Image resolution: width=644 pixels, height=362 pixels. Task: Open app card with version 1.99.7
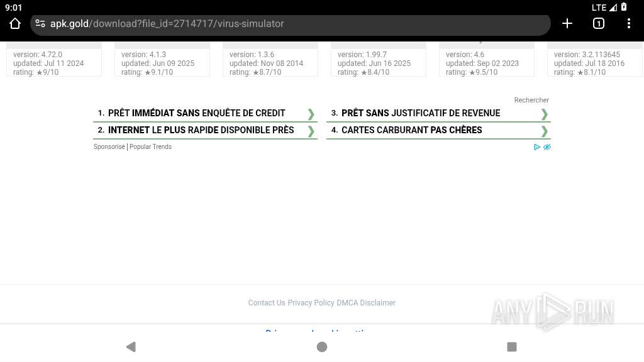(378, 60)
